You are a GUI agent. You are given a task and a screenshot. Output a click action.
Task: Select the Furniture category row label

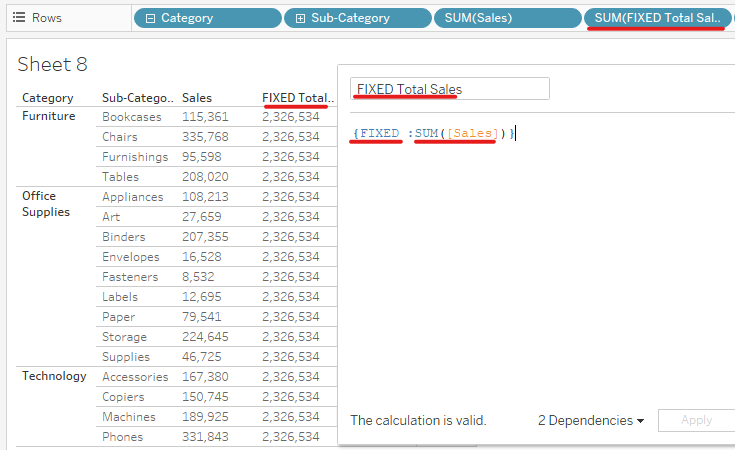tap(49, 116)
